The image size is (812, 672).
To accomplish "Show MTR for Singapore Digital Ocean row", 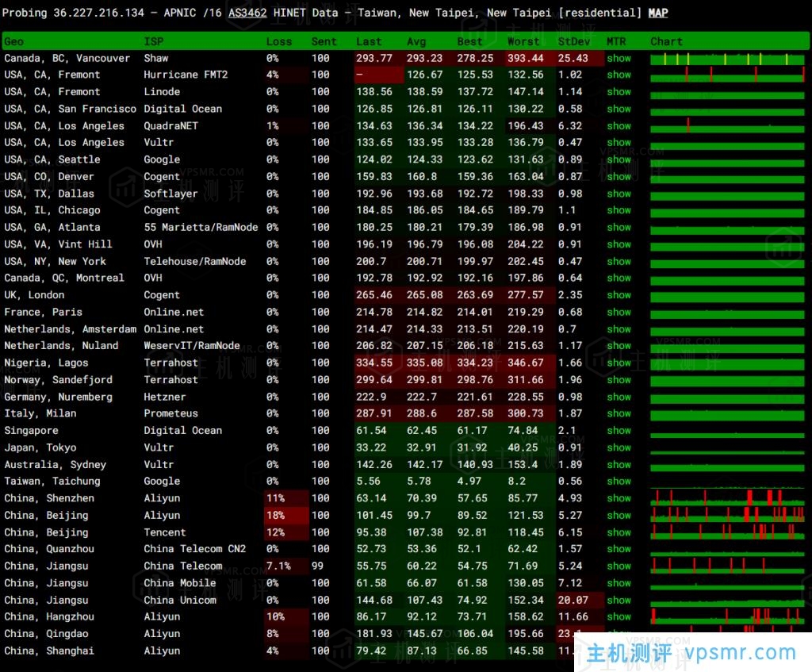I will (x=619, y=431).
